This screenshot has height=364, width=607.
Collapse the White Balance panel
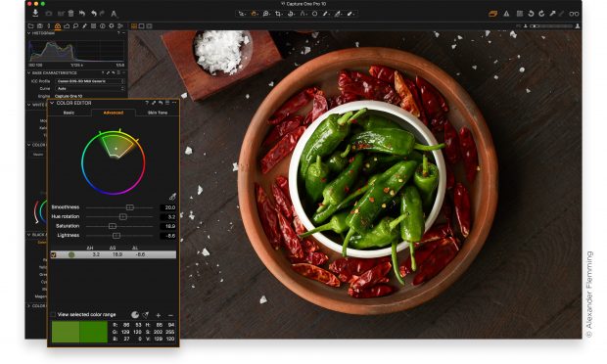click(29, 105)
